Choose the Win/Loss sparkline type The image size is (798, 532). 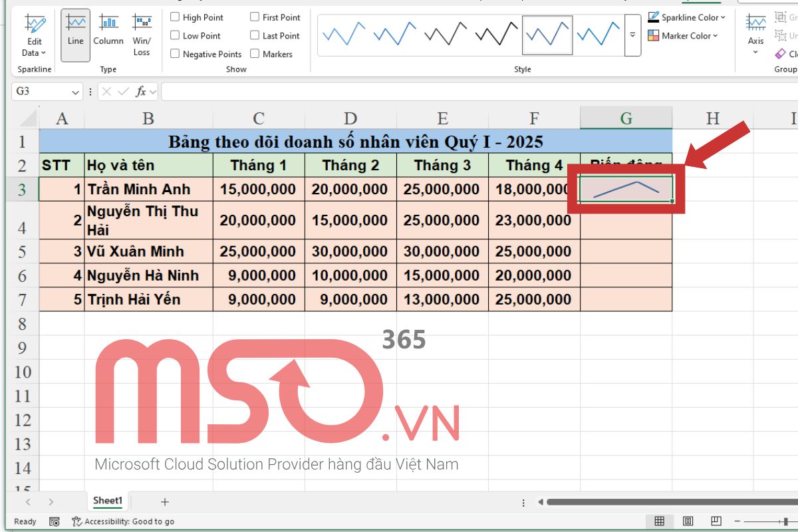(x=142, y=35)
